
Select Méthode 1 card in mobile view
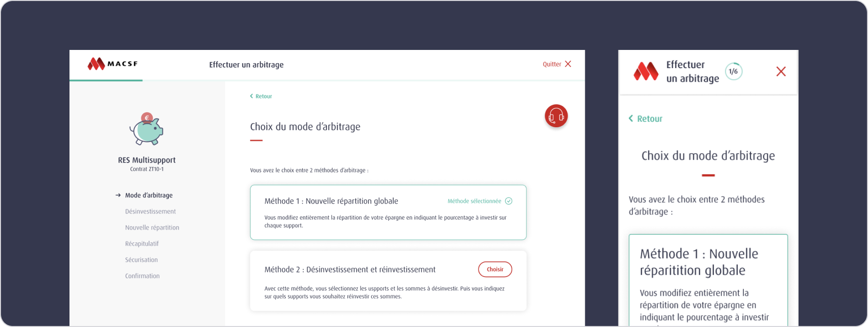tap(708, 280)
